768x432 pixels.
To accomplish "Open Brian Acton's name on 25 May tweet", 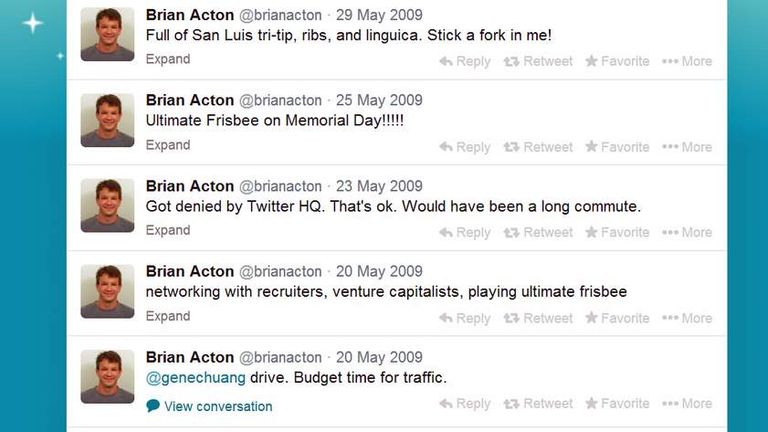I will click(x=190, y=100).
